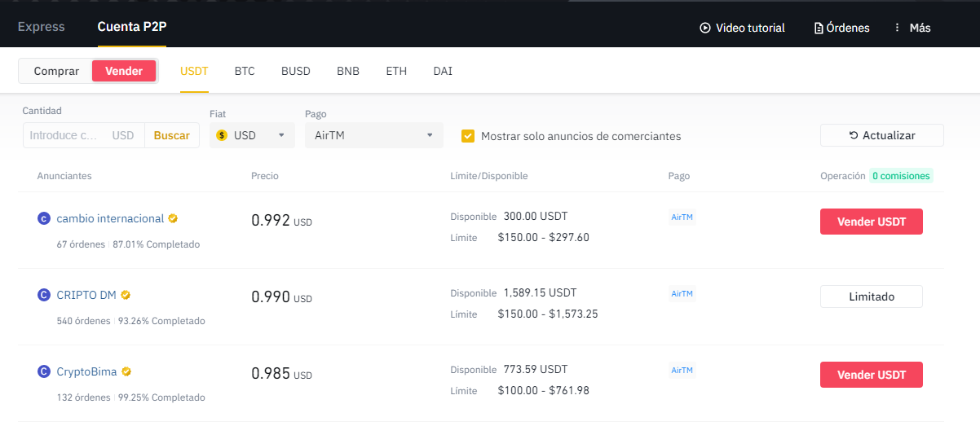Select the ETH crypto tab
This screenshot has width=980, height=426.
point(396,71)
